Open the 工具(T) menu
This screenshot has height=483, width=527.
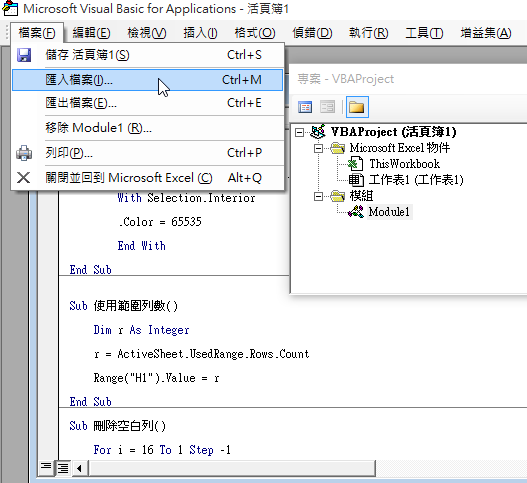point(424,33)
